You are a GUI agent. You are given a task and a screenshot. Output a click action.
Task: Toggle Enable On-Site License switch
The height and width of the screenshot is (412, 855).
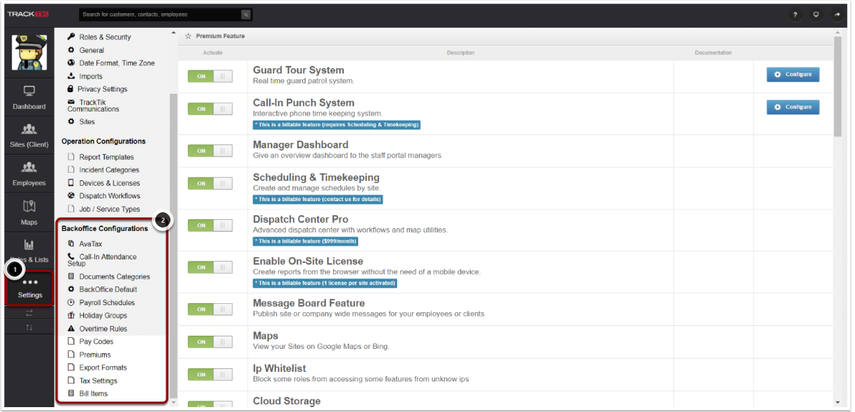[x=210, y=268]
